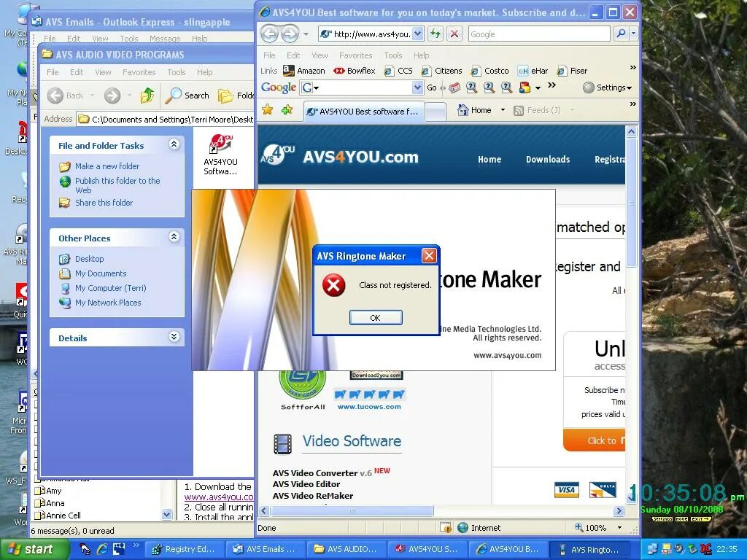747x560 pixels.
Task: Click the Google search box in Internet Explorer
Action: (539, 34)
